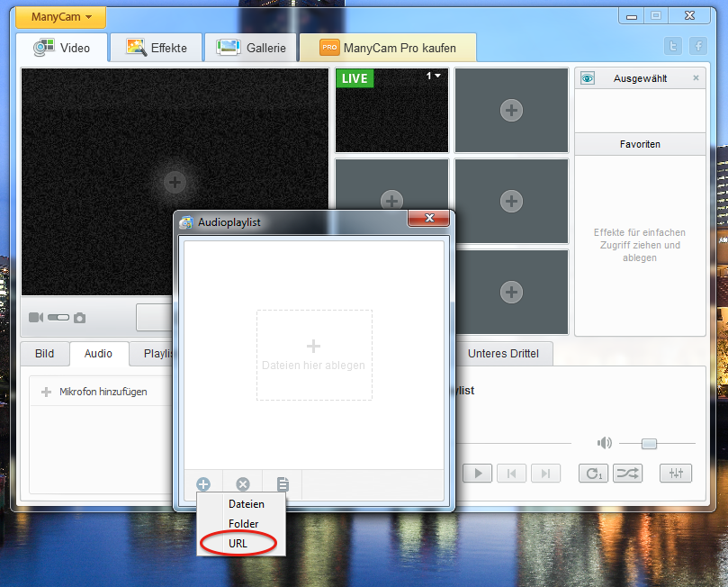Click the add item plus icon in Audioplaylist
This screenshot has width=728, height=587.
coord(203,484)
